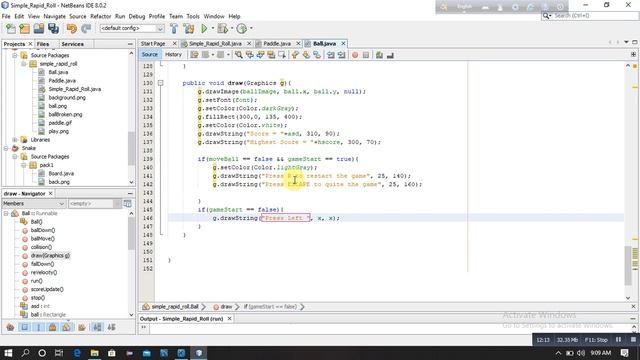Switch to the Paddle.java tab

tap(277, 43)
